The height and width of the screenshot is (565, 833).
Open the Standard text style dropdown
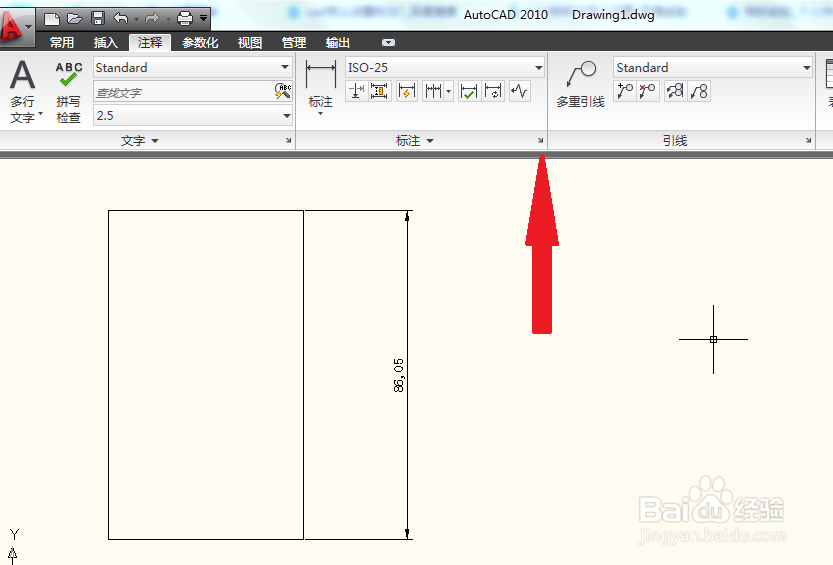[x=193, y=67]
